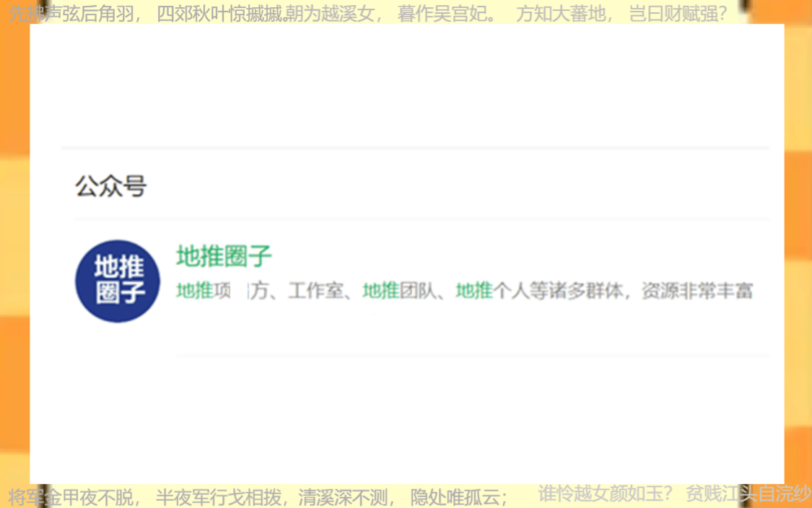Click the green 地推 keyword before 团队
The height and width of the screenshot is (508, 812).
pos(380,291)
